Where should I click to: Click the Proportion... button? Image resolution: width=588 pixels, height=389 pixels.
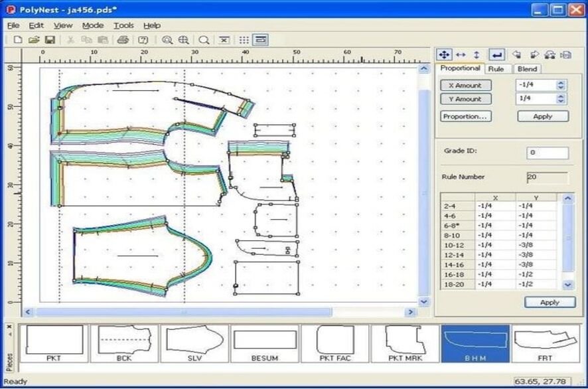[466, 116]
